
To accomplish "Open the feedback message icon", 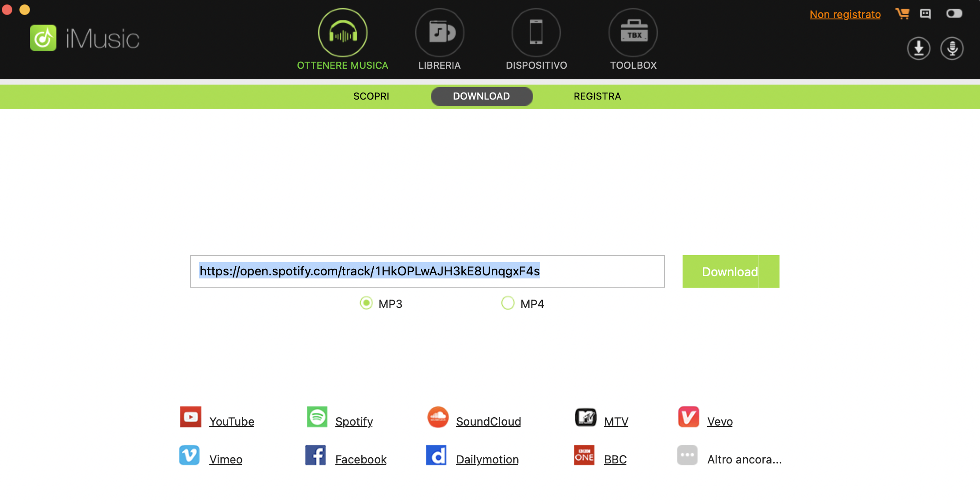I will coord(925,14).
